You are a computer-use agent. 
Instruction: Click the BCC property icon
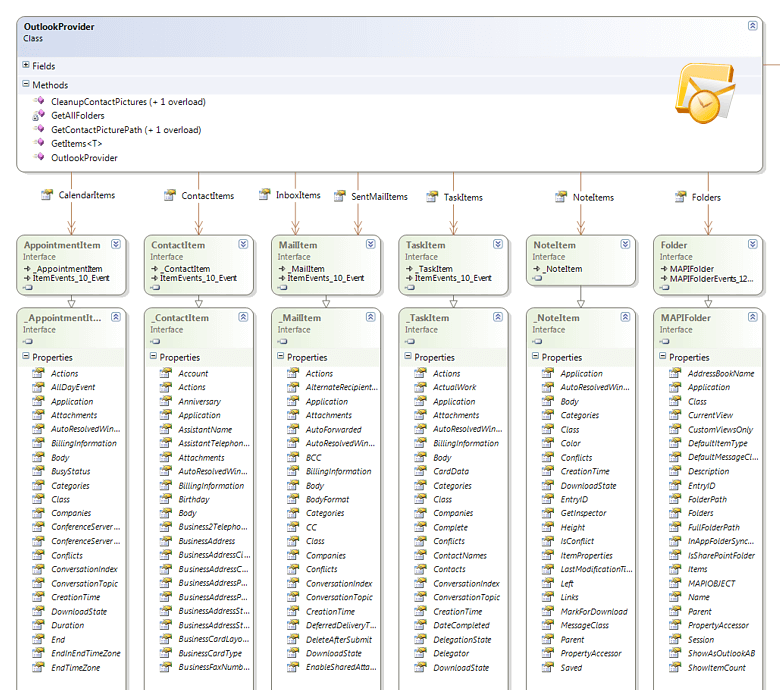click(293, 457)
